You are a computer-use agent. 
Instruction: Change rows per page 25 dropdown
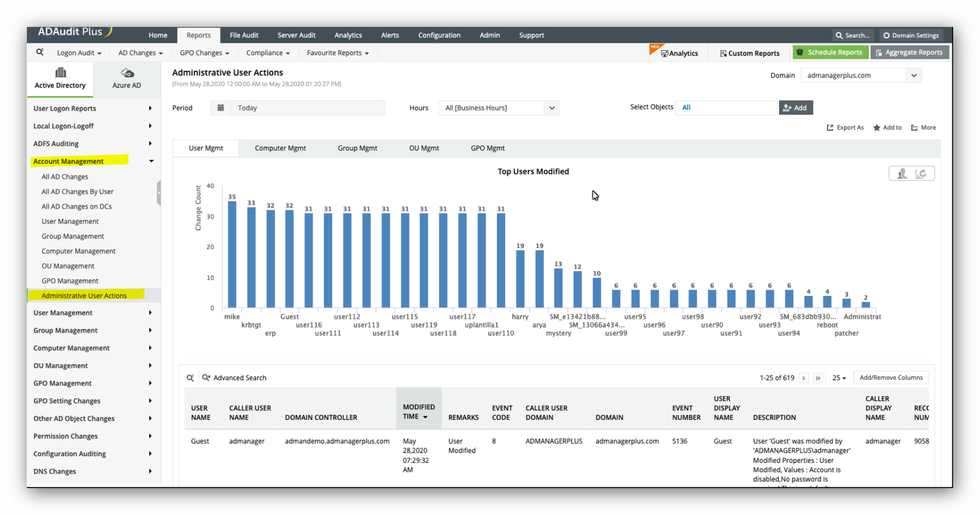click(x=839, y=378)
